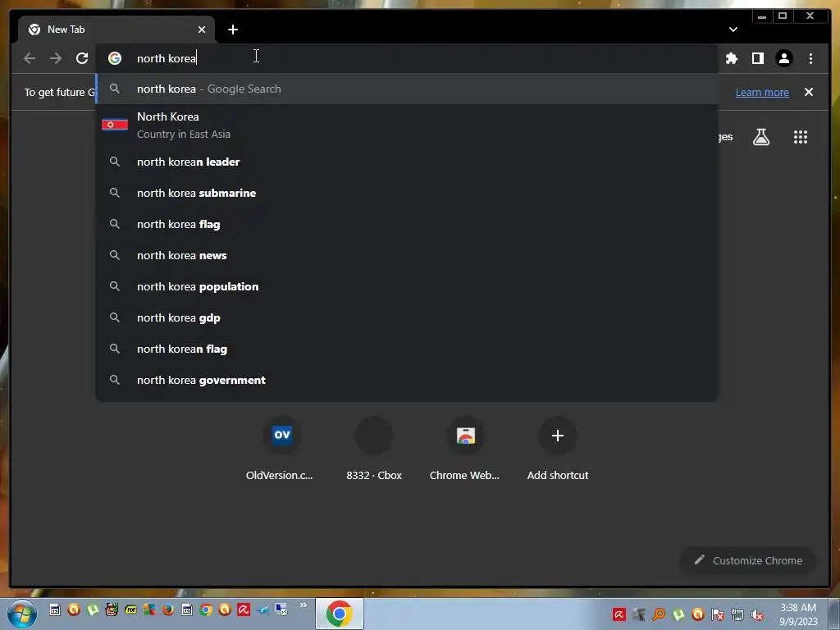This screenshot has width=840, height=630.
Task: Click the browser forward arrow
Action: (x=56, y=58)
